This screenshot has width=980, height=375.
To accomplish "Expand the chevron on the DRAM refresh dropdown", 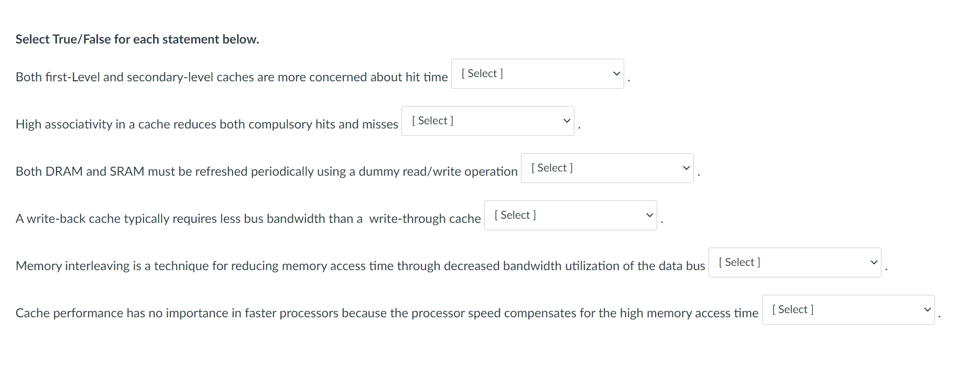I will [x=686, y=168].
